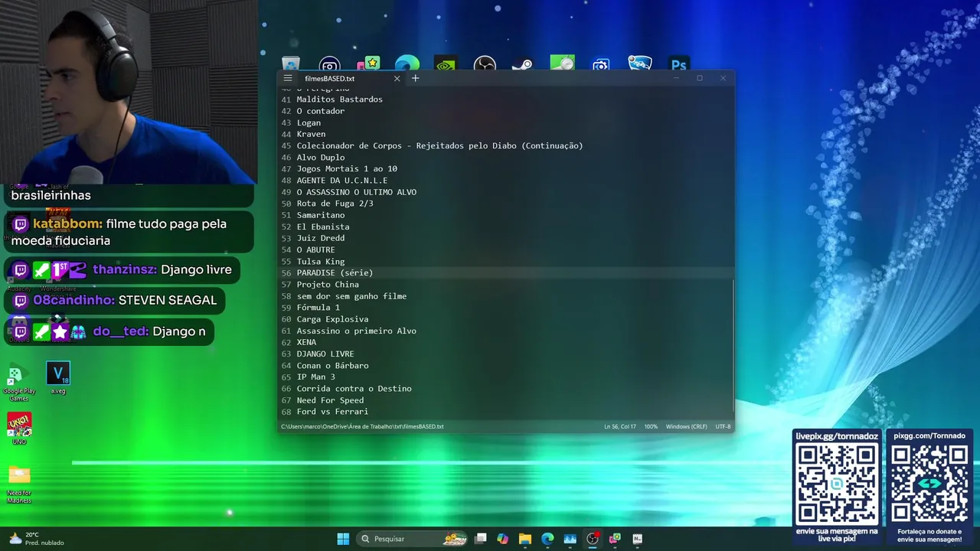Screen dimensions: 980x551
Task: Open the NVIDIA desktop shortcut
Action: [x=445, y=64]
